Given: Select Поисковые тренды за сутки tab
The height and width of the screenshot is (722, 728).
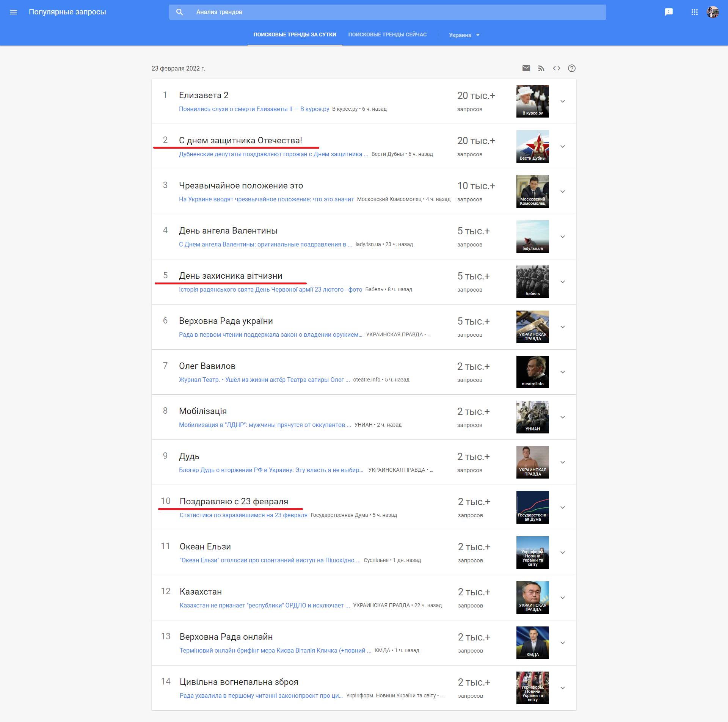Looking at the screenshot, I should tap(295, 35).
